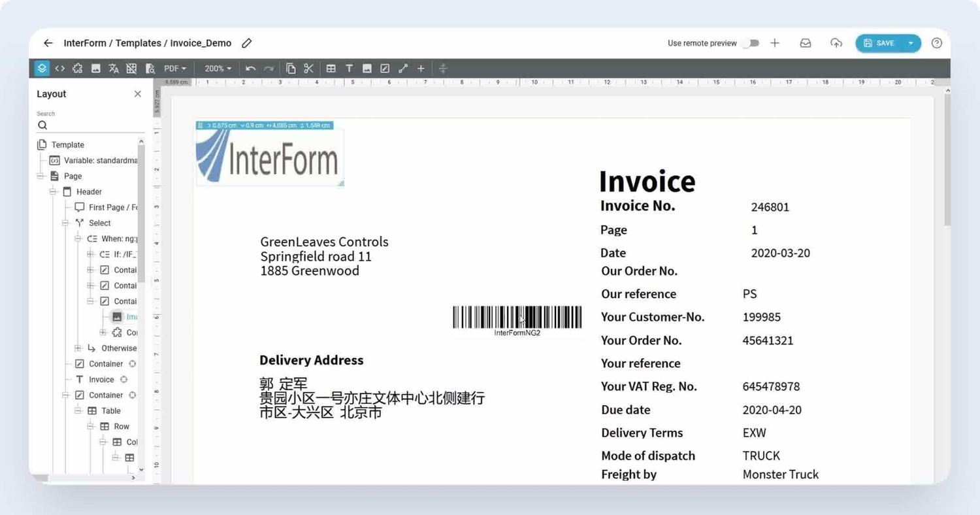This screenshot has height=515, width=980.
Task: Open the SAVE button dropdown arrow
Action: 909,42
